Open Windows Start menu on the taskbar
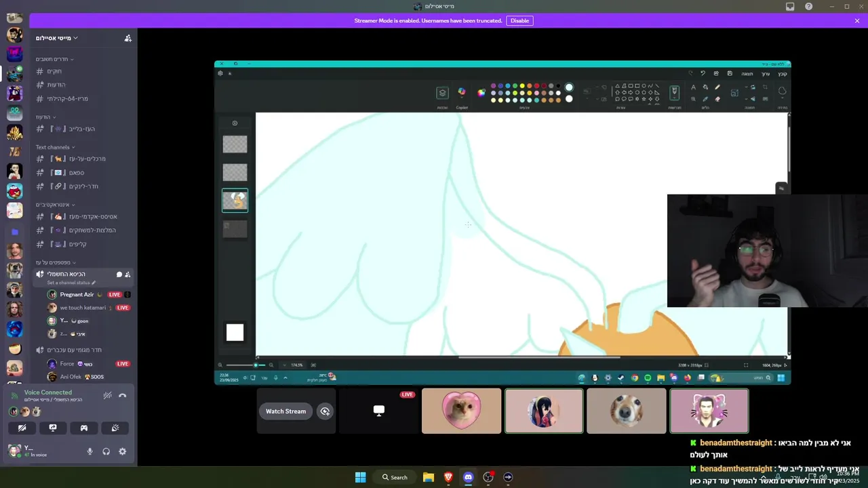Screen dimensions: 868x488 pyautogui.click(x=361, y=477)
